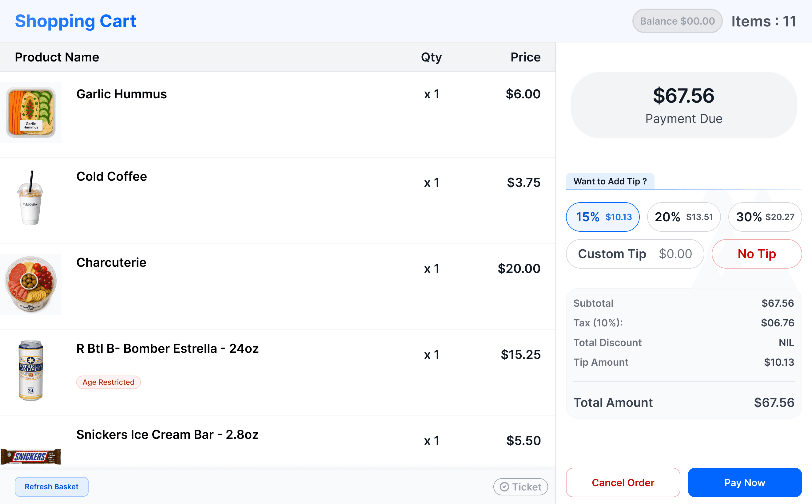This screenshot has width=812, height=504.
Task: Click the Product Name column header
Action: (x=57, y=57)
